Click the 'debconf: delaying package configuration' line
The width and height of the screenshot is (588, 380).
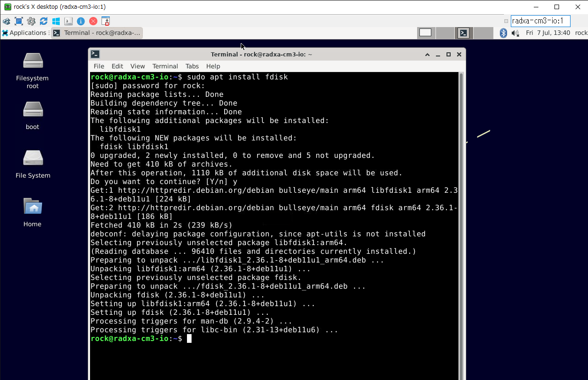point(258,234)
